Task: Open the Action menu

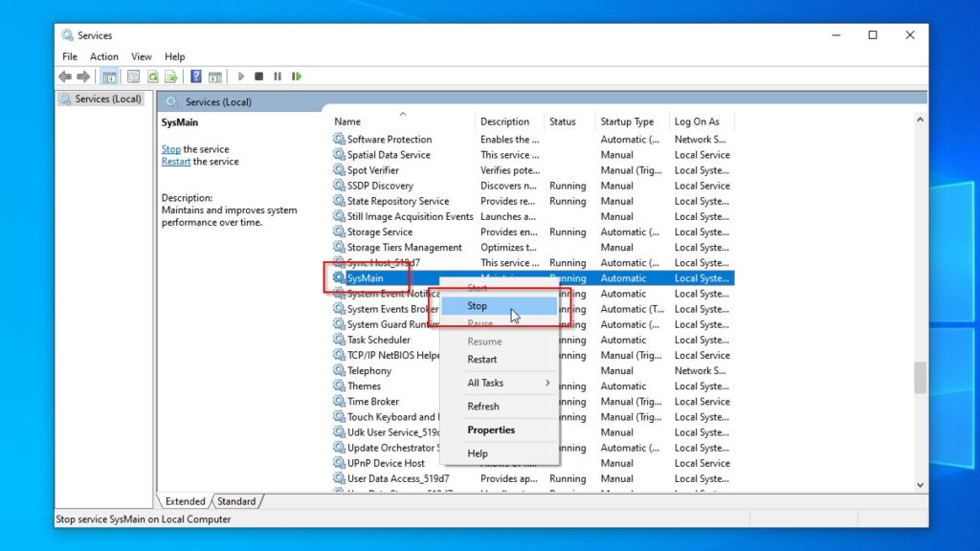Action: click(103, 55)
